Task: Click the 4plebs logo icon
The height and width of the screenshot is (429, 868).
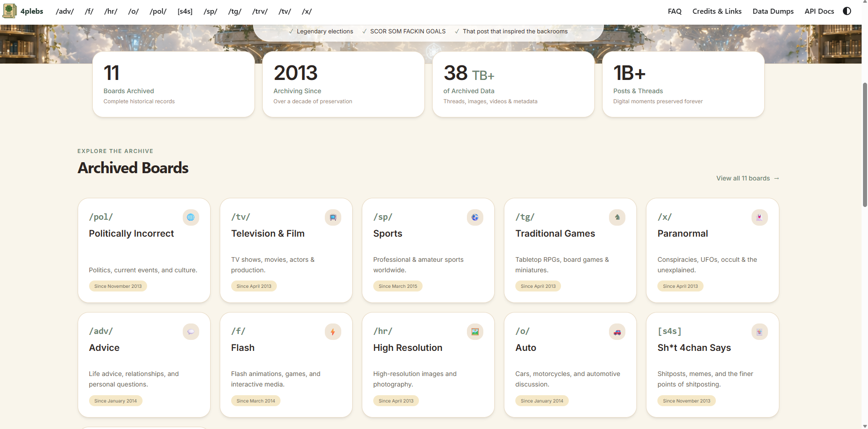Action: click(x=10, y=11)
